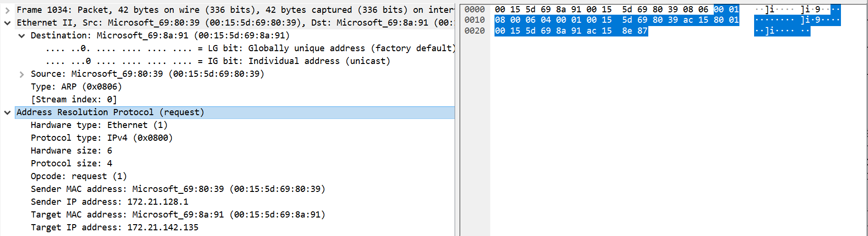Select the Target MAC address field
Viewport: 868px width, 236px height.
click(x=177, y=215)
